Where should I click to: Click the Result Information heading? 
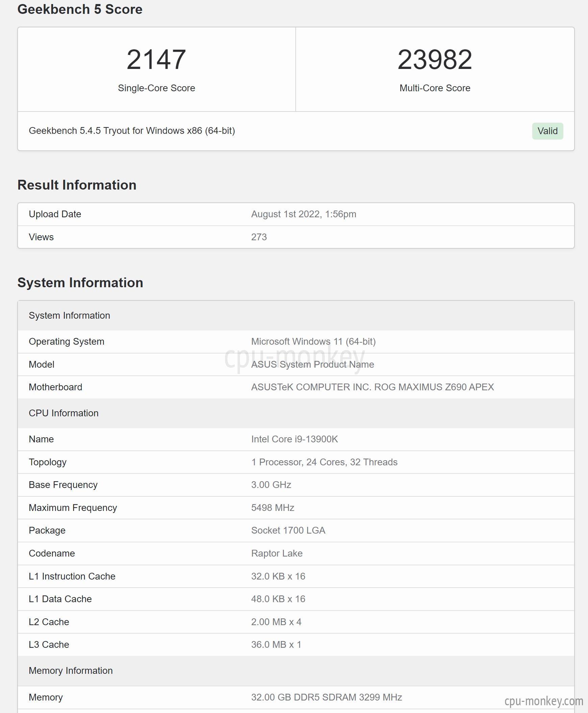point(77,185)
